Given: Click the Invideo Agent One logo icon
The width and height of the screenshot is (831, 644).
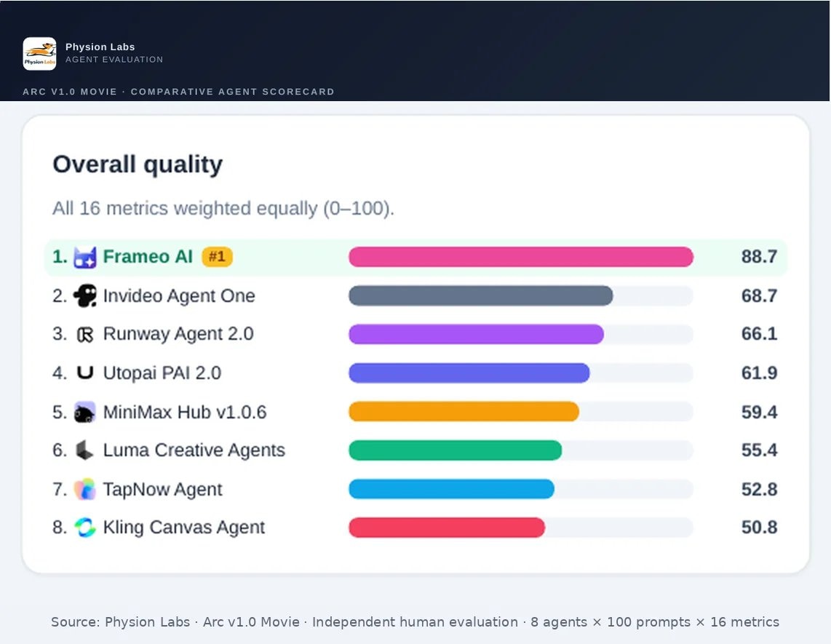Looking at the screenshot, I should click(x=85, y=295).
